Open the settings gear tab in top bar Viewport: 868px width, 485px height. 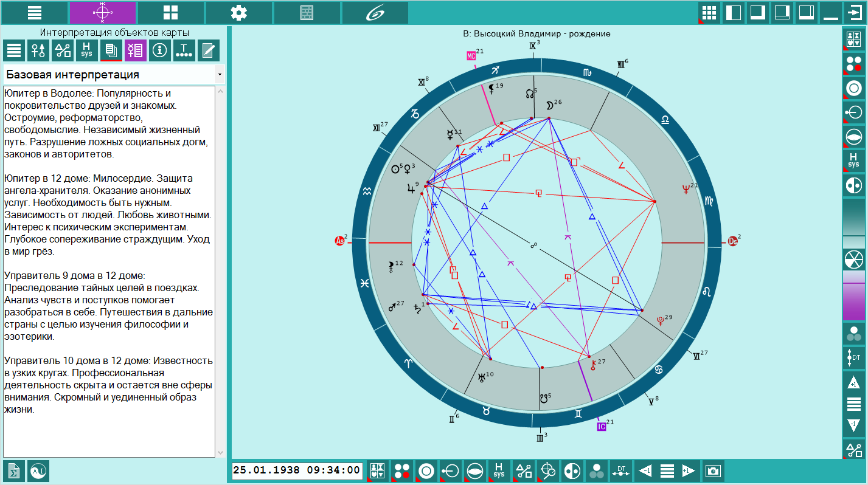tap(239, 13)
